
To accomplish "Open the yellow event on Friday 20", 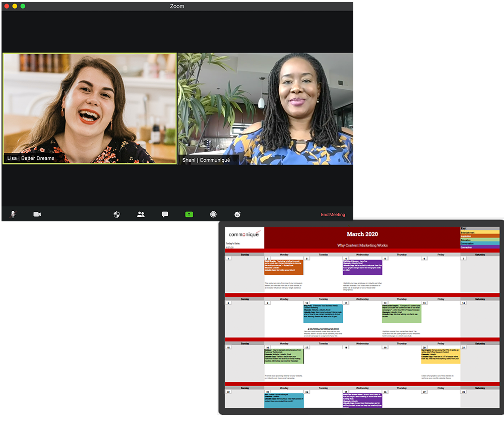I will coord(440,356).
